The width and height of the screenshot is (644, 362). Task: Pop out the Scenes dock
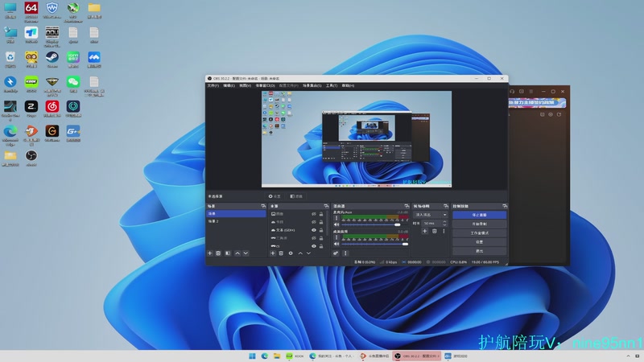[263, 206]
